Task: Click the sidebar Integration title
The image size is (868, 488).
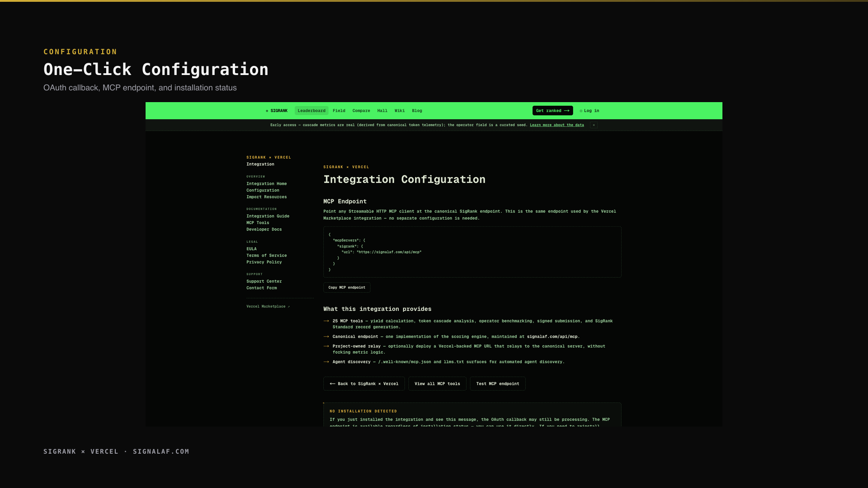Action: tap(260, 164)
